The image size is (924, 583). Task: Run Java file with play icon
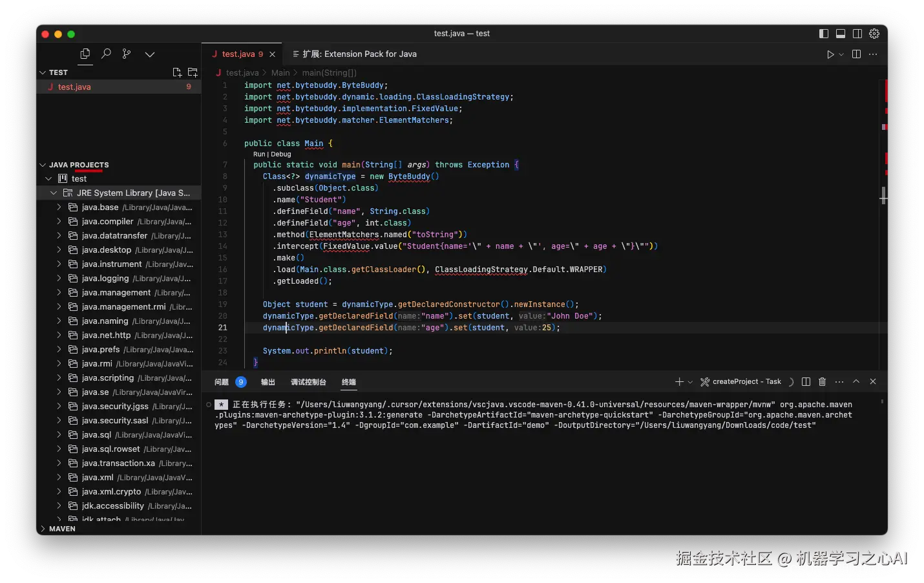pyautogui.click(x=830, y=54)
